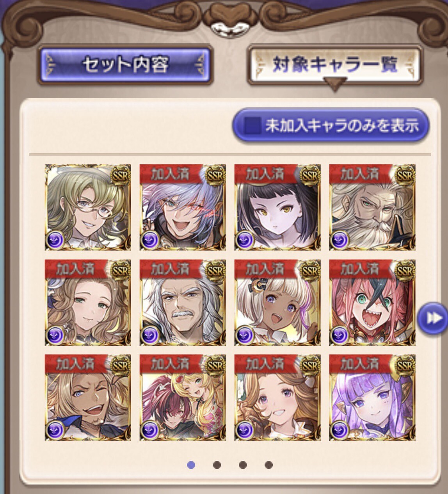Image resolution: width=448 pixels, height=494 pixels.
Task: Click the dark element icon on the duo characters portrait
Action: tap(150, 430)
